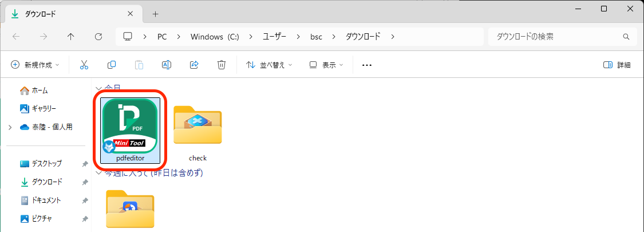Collapse the 今日 group
644x232 pixels.
[98, 88]
